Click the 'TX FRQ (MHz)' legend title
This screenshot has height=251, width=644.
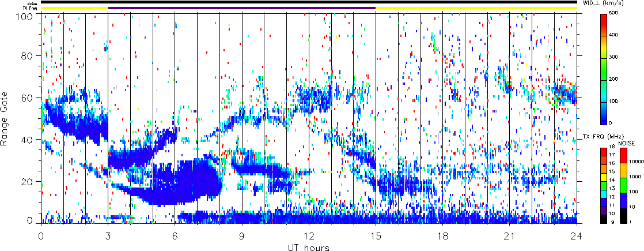pyautogui.click(x=603, y=137)
